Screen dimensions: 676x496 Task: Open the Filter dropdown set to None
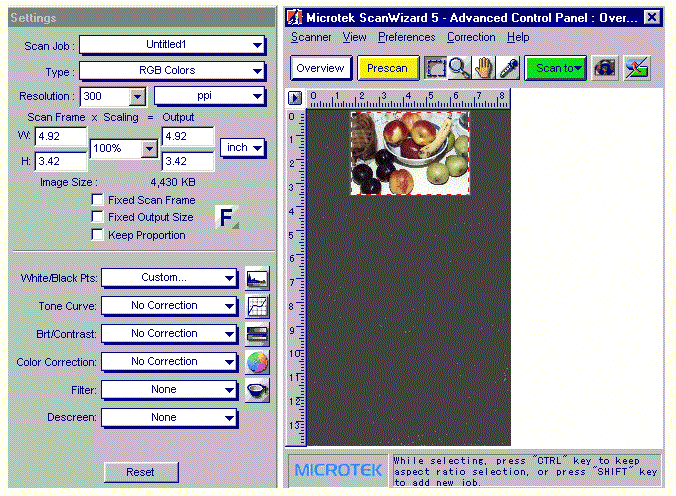click(169, 390)
